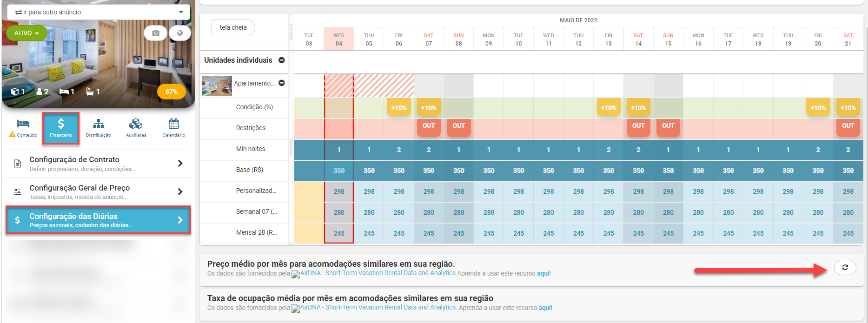Click the Base (R$) row label
Image resolution: width=868 pixels, height=323 pixels.
250,170
